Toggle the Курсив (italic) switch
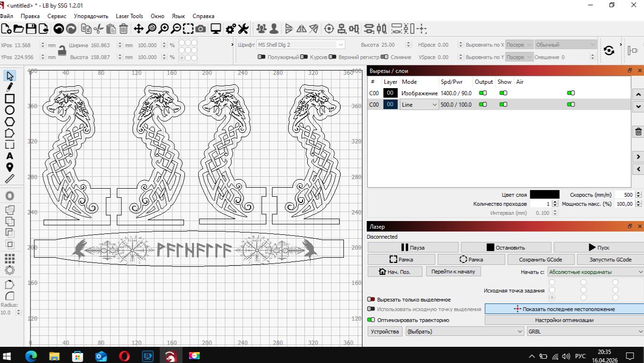This screenshot has height=363, width=644. [x=304, y=57]
